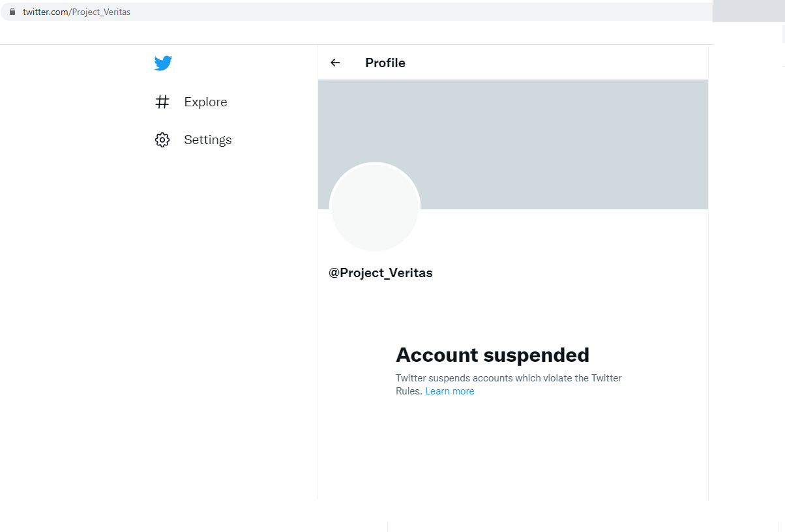This screenshot has width=785, height=532.
Task: Click the empty round profile avatar
Action: click(x=375, y=207)
